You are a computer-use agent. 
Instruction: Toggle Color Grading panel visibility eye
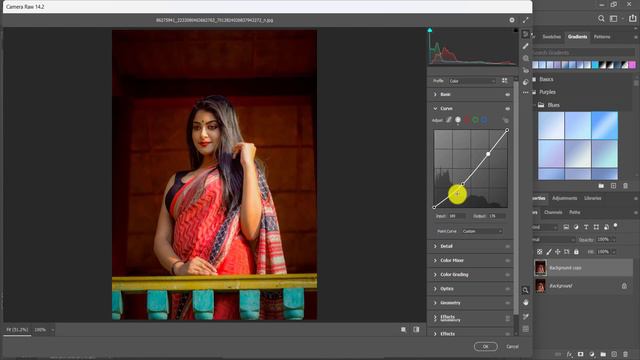click(508, 275)
